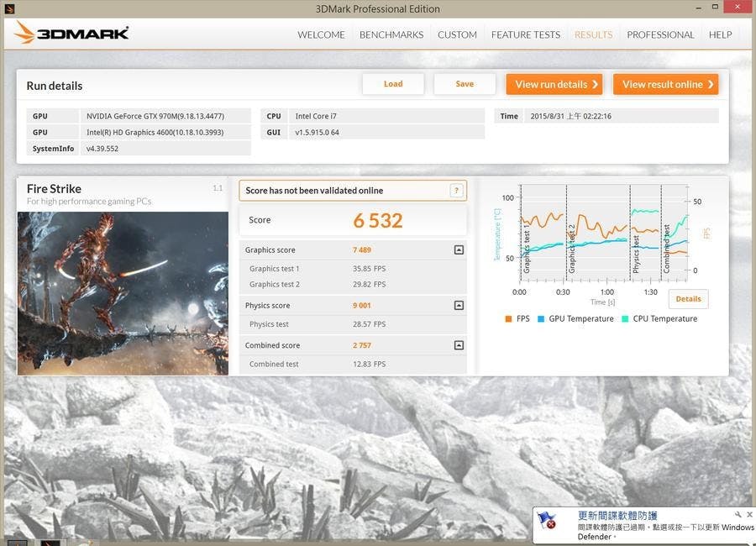Close the Windows Defender notification popup

click(748, 514)
